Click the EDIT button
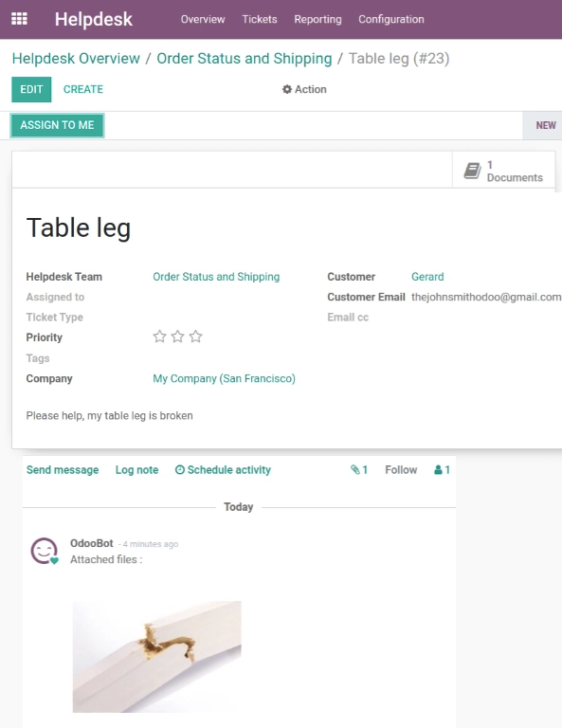The height and width of the screenshot is (728, 562). coord(31,89)
